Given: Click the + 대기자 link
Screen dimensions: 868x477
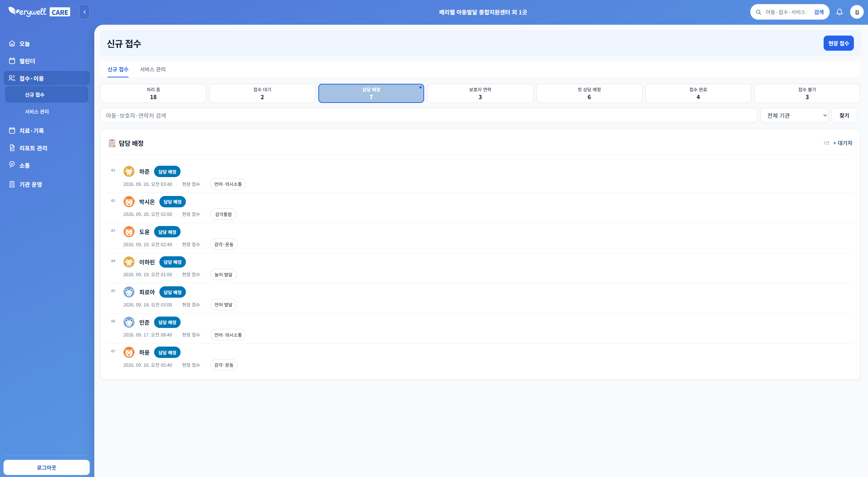Looking at the screenshot, I should [x=842, y=143].
